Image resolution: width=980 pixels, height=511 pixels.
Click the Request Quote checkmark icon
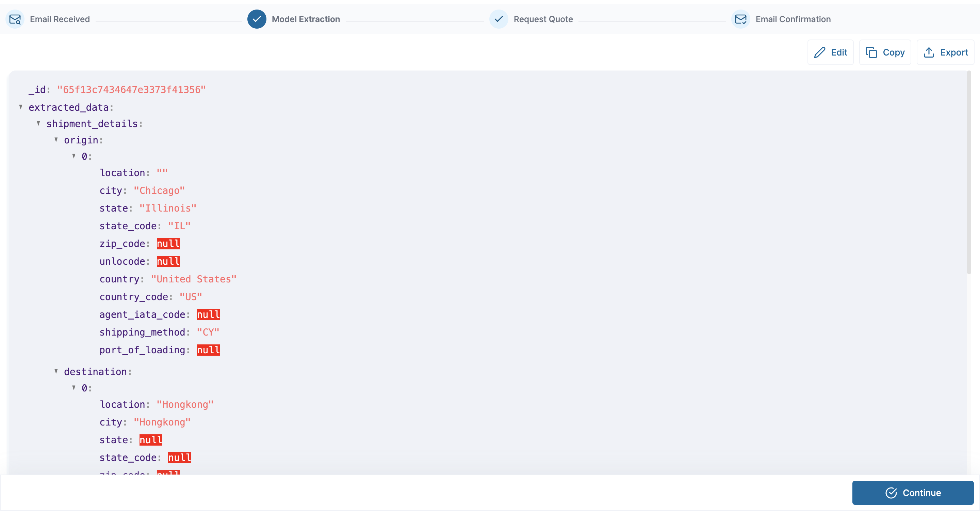(499, 19)
